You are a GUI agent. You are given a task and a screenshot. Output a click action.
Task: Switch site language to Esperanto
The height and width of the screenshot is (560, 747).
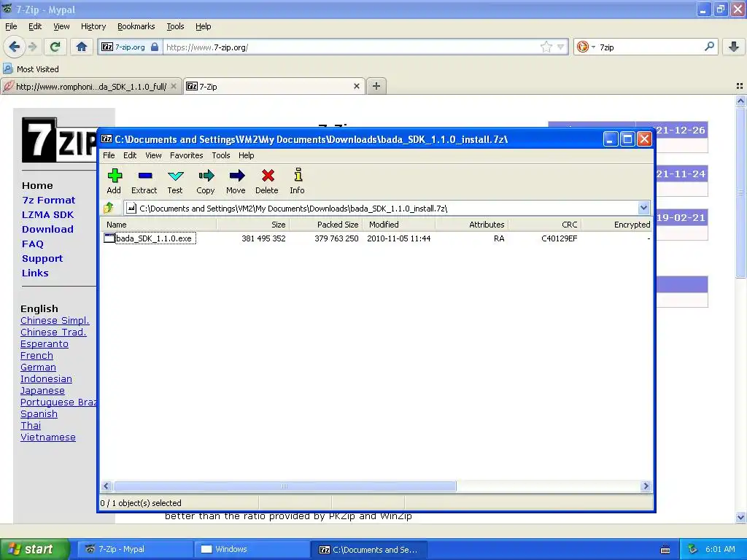(x=44, y=344)
